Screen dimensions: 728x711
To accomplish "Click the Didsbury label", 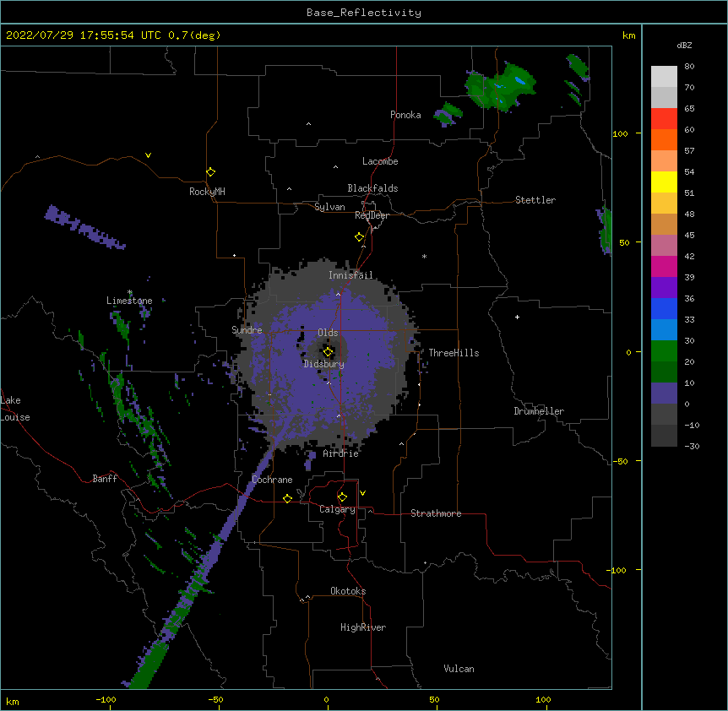I will tap(323, 364).
